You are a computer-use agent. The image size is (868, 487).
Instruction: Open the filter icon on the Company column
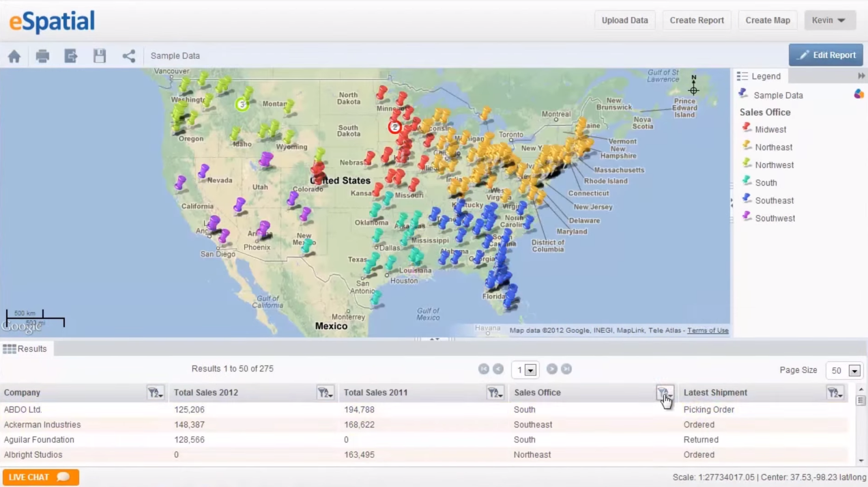click(x=156, y=392)
